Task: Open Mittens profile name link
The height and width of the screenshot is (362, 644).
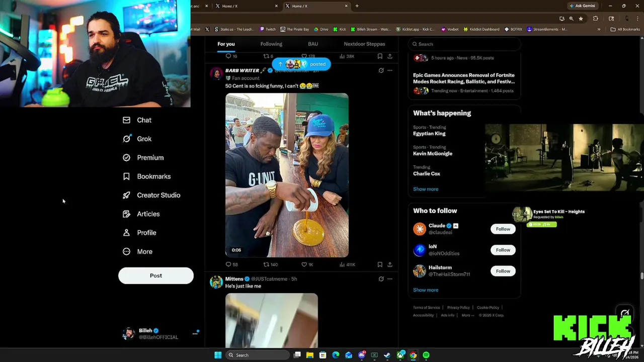Action: [234, 279]
